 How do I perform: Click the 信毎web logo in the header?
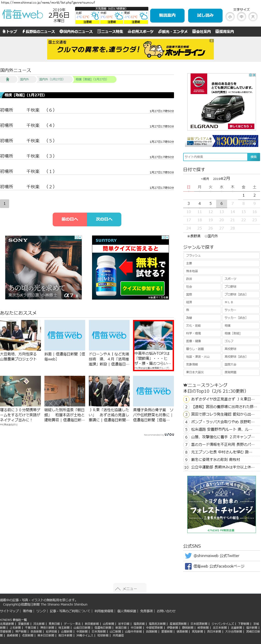tap(22, 14)
